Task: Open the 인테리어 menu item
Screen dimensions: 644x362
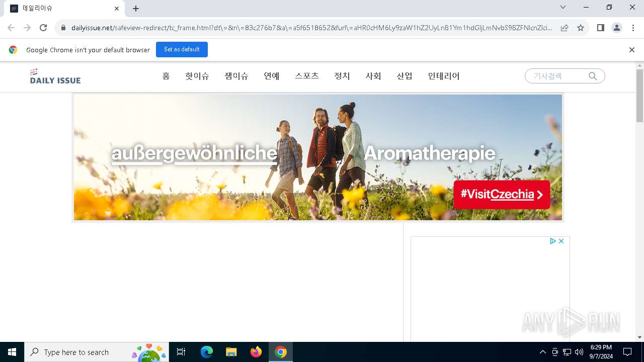Action: click(444, 76)
